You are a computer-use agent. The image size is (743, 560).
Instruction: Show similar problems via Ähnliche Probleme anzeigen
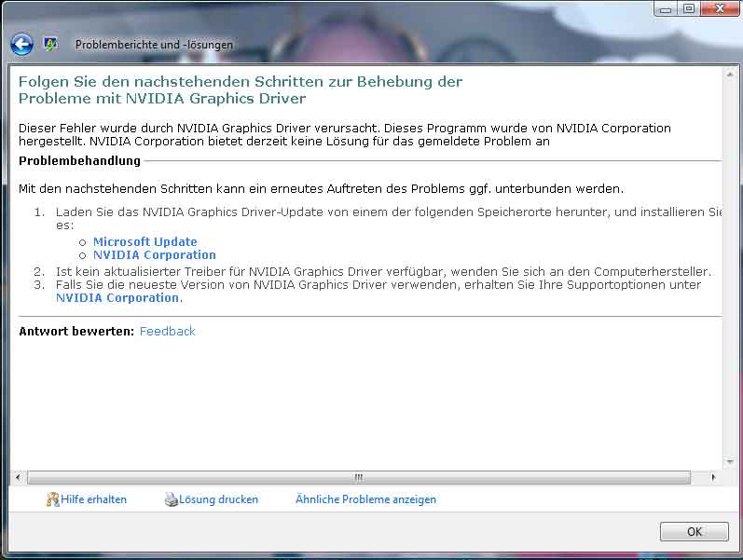pyautogui.click(x=365, y=499)
